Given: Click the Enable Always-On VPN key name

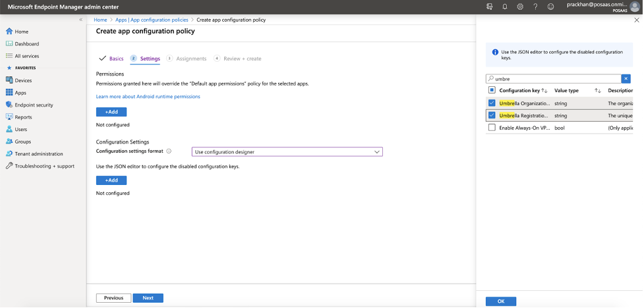Looking at the screenshot, I should tap(524, 128).
